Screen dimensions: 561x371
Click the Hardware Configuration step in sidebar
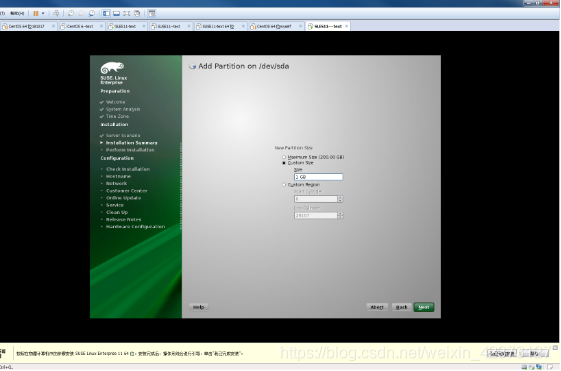click(x=135, y=226)
